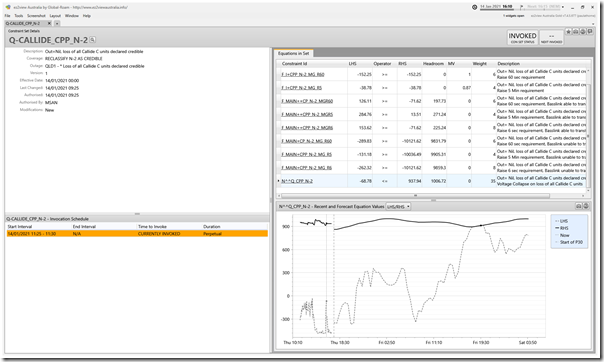Open the F_MAIN+CP_N-2_MG_R60 constraint link

[x=306, y=141]
